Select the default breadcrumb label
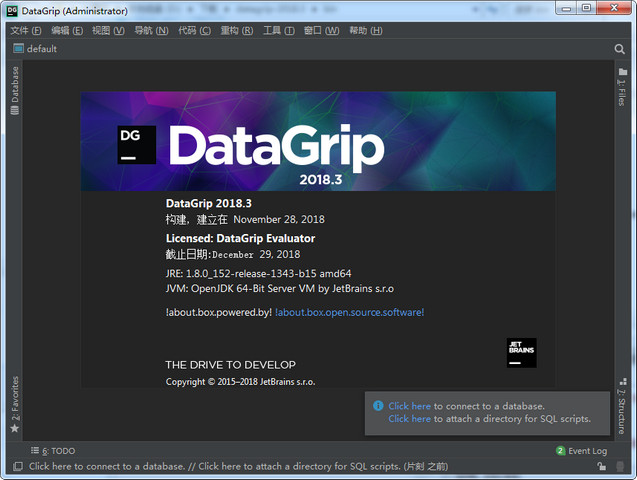Screen dimensions: 637x480 click(x=42, y=49)
